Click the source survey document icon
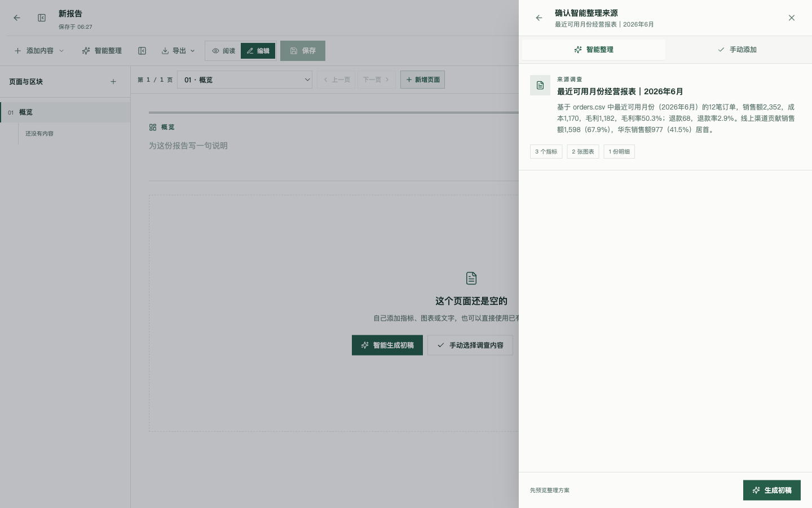 point(540,85)
